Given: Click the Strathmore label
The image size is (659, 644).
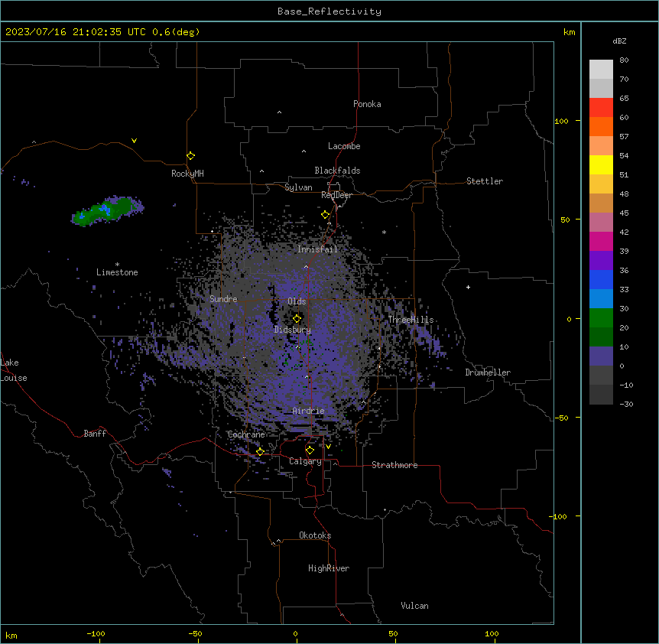Looking at the screenshot, I should (x=394, y=465).
